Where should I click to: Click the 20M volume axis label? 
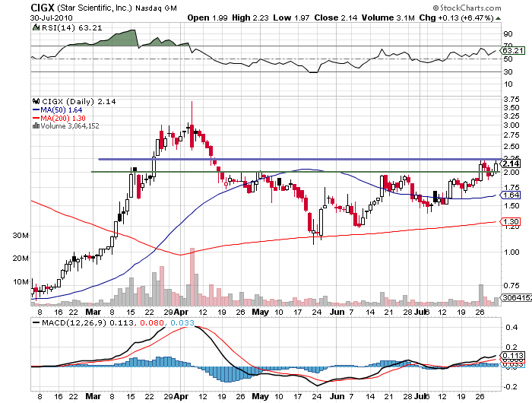click(21, 259)
